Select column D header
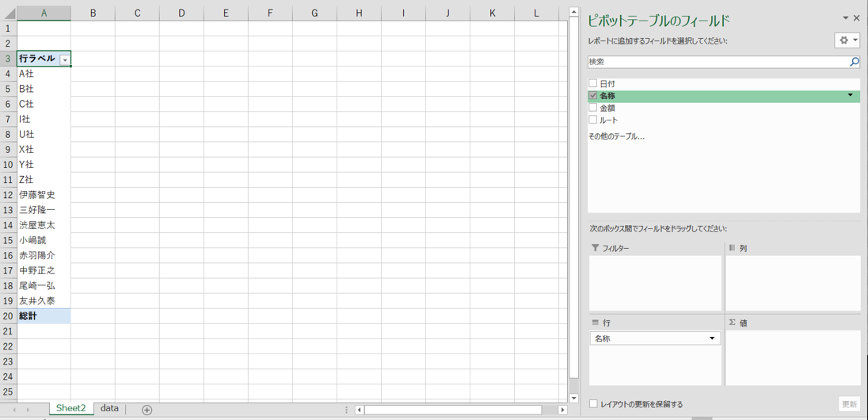The height and width of the screenshot is (420, 868). click(181, 13)
